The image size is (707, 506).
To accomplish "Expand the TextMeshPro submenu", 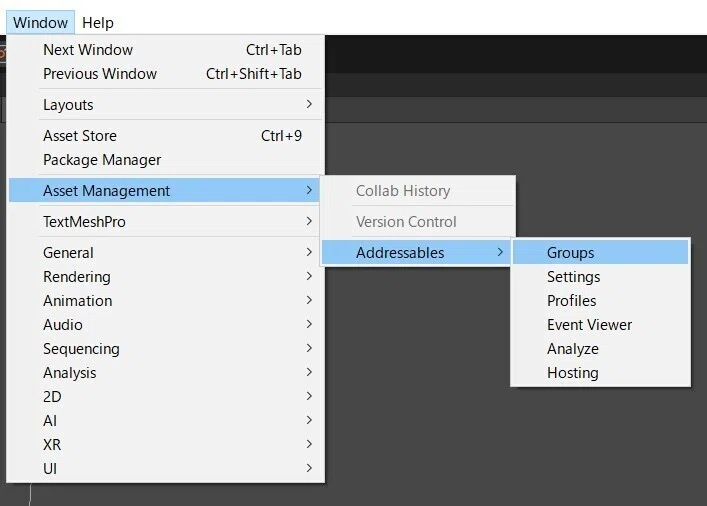I will tap(165, 221).
